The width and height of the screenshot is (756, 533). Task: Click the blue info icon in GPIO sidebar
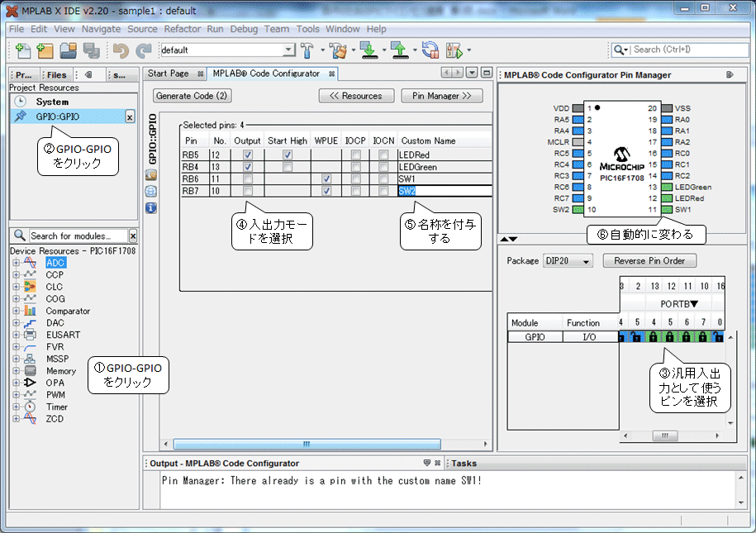151,208
